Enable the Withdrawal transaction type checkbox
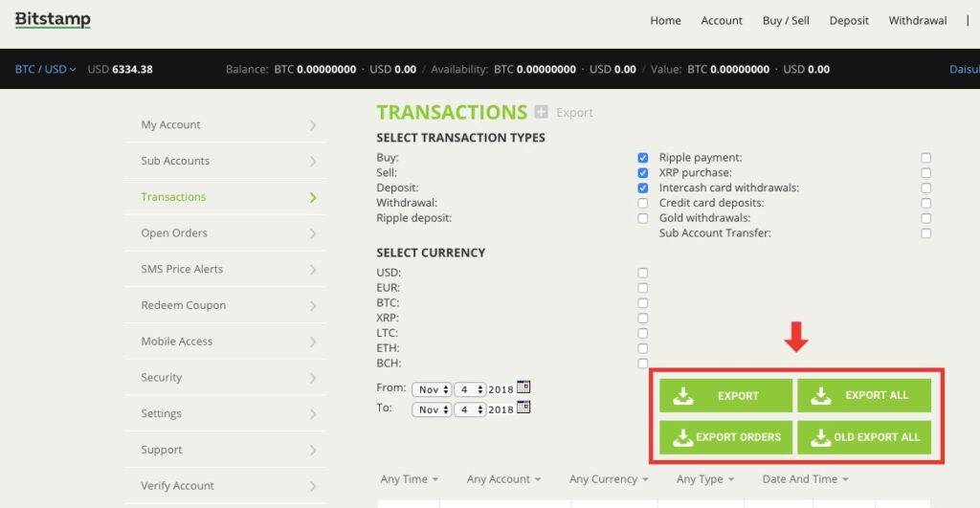The height and width of the screenshot is (508, 980). pyautogui.click(x=643, y=204)
